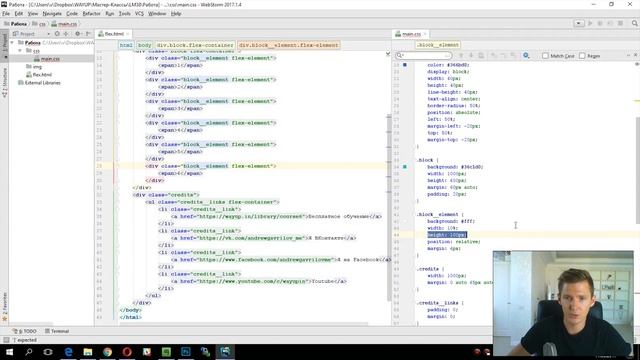
Task: Click the dark blue color swatch in gutter
Action: [x=404, y=65]
